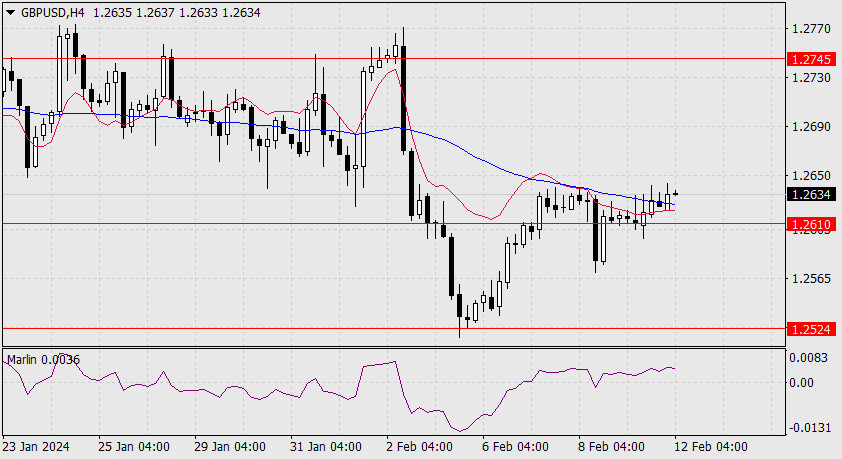Select the -0.0131 oscillator scale value
The width and height of the screenshot is (842, 459).
(x=809, y=427)
